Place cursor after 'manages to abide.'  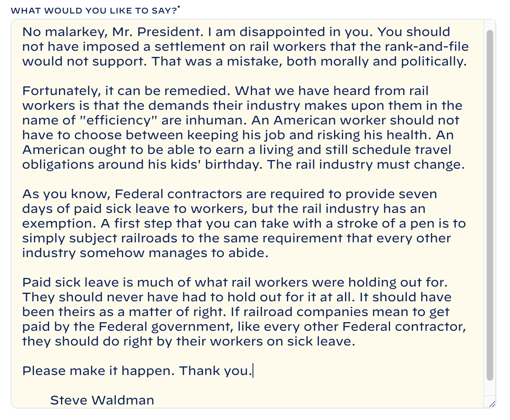[x=269, y=253]
